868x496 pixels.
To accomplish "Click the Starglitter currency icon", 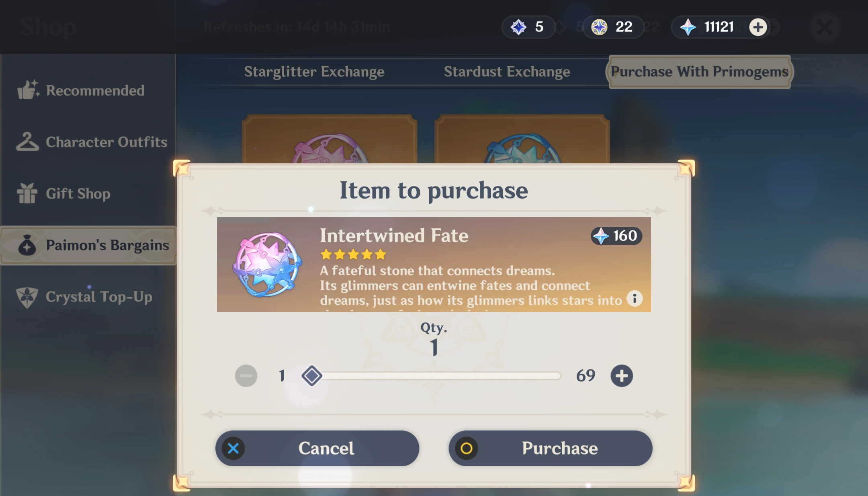I will 518,27.
